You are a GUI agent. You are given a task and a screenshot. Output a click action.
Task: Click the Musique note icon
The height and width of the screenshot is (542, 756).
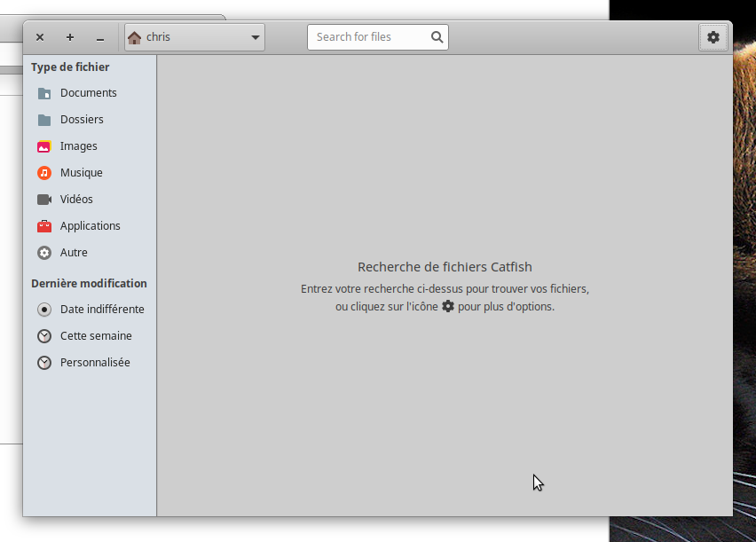click(44, 173)
